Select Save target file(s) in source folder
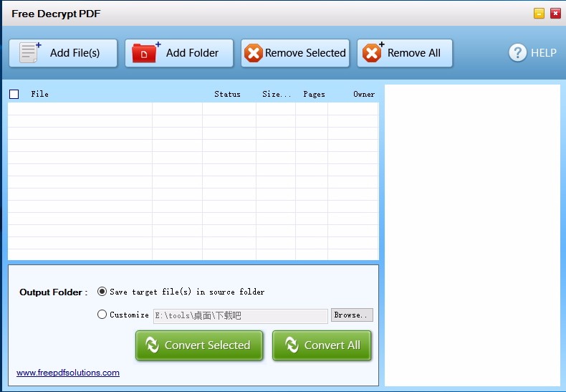The image size is (566, 392). [102, 291]
